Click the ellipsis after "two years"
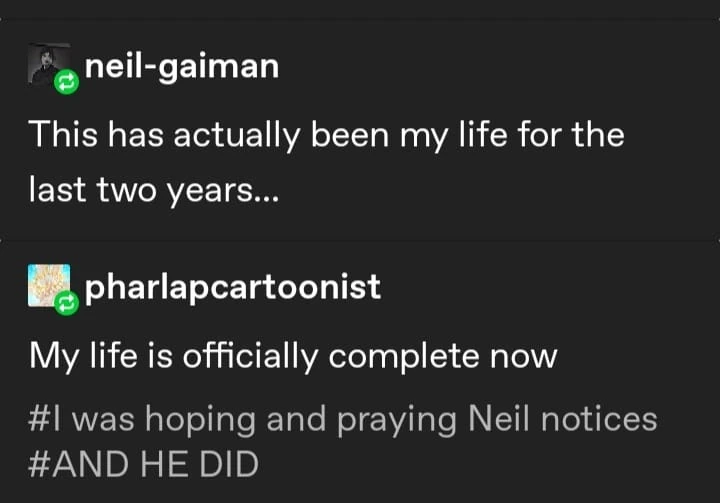 (x=267, y=192)
